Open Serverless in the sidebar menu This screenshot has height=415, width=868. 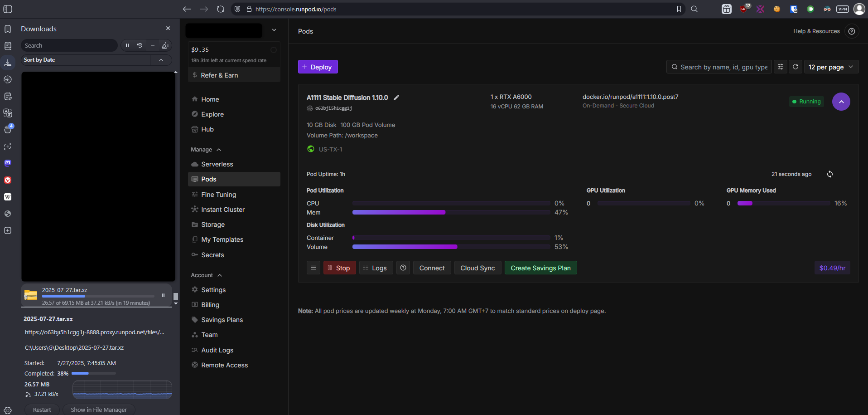217,164
